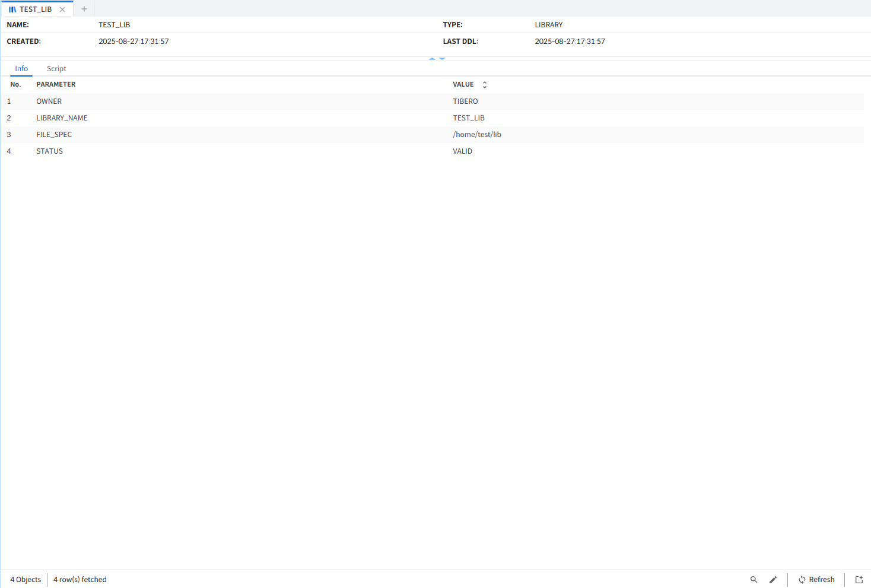Select the STATUS parameter row

point(50,151)
